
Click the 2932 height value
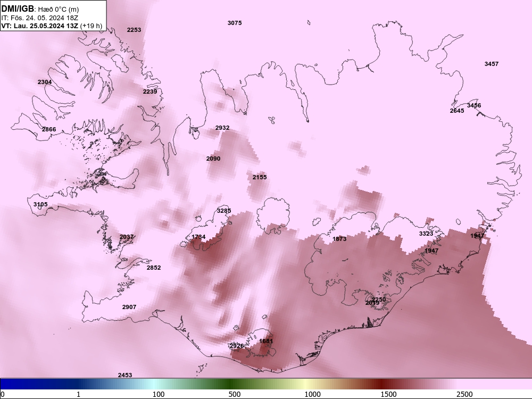coord(222,128)
